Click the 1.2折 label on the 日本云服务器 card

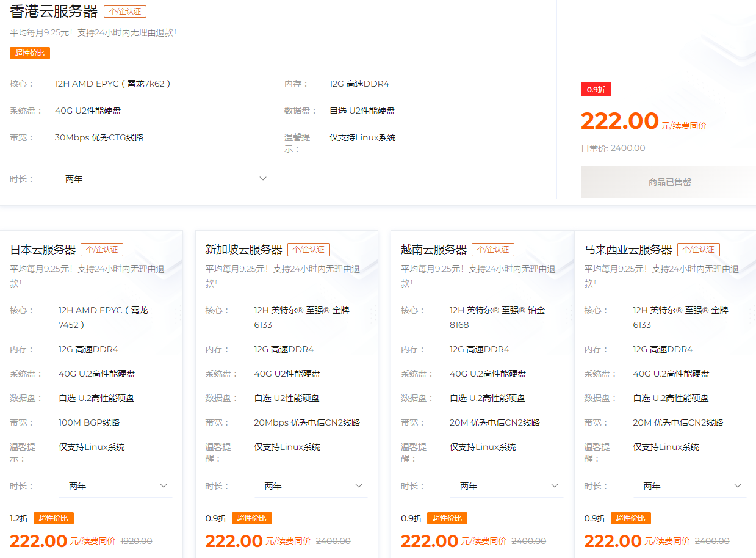click(x=18, y=518)
